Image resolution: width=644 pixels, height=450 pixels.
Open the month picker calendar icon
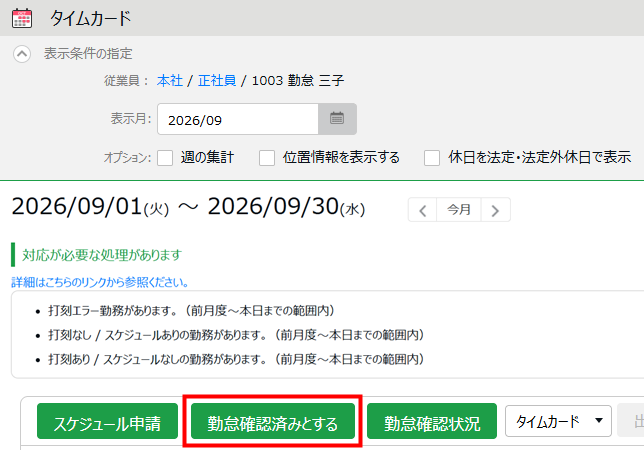pyautogui.click(x=337, y=119)
